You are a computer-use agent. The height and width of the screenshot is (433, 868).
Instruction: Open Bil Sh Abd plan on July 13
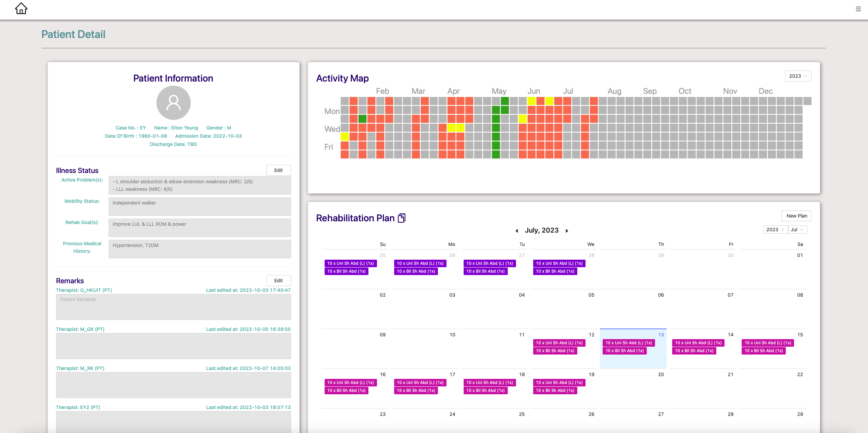[x=625, y=351]
